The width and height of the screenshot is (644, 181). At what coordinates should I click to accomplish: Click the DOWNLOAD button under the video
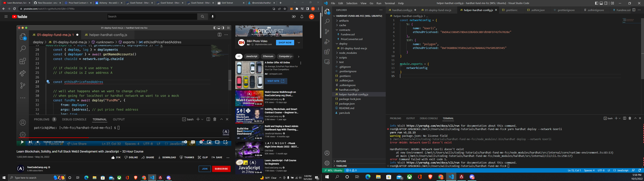point(167,158)
